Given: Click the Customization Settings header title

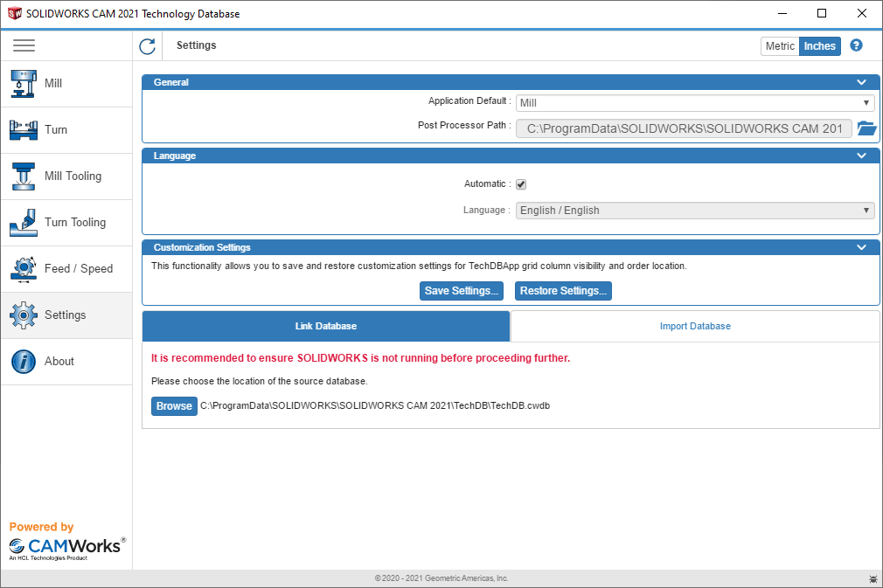Looking at the screenshot, I should [x=202, y=247].
